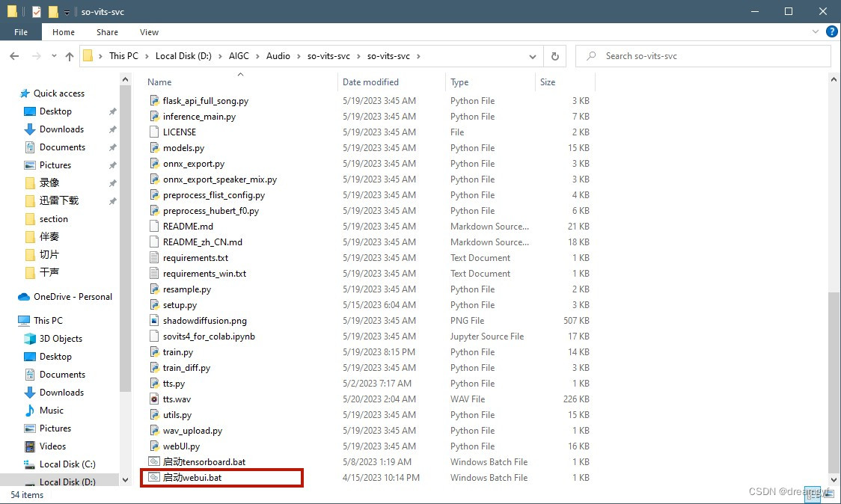The height and width of the screenshot is (504, 841).
Task: Open the 伴奏 folder in sidebar
Action: 49,236
